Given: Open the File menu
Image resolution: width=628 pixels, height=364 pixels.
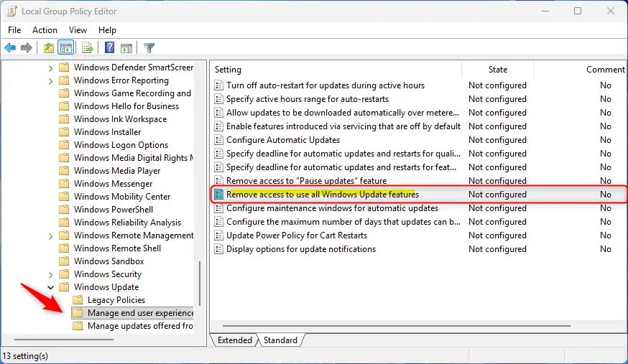Looking at the screenshot, I should (14, 30).
